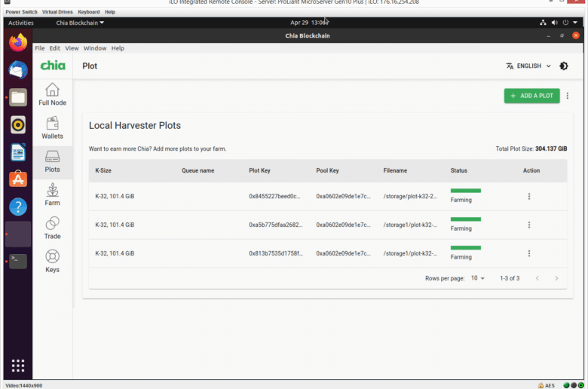
Task: Click the K-Size column header
Action: tap(103, 170)
